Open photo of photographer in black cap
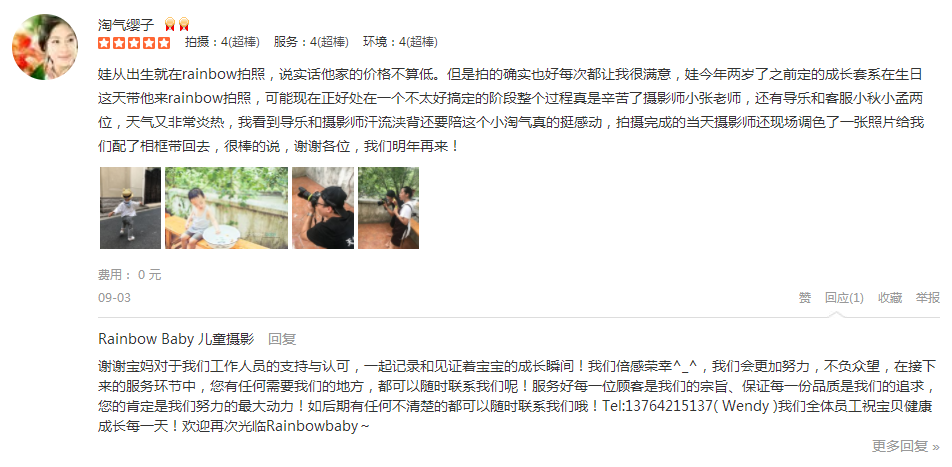This screenshot has height=467, width=952. coord(323,208)
